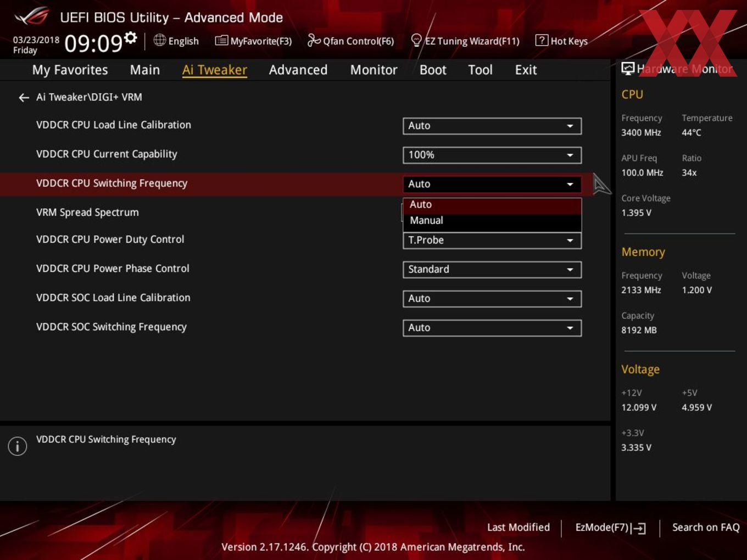Click the ROG logo icon
This screenshot has height=560, width=747.
click(32, 16)
